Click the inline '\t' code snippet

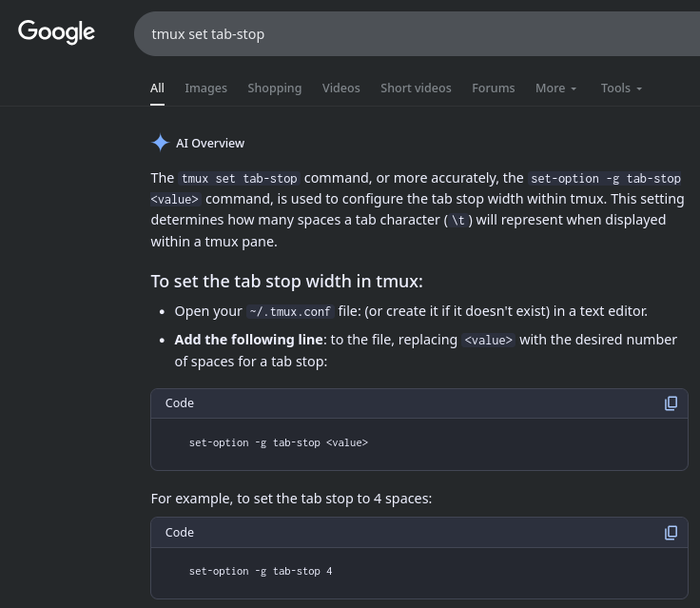tap(458, 220)
